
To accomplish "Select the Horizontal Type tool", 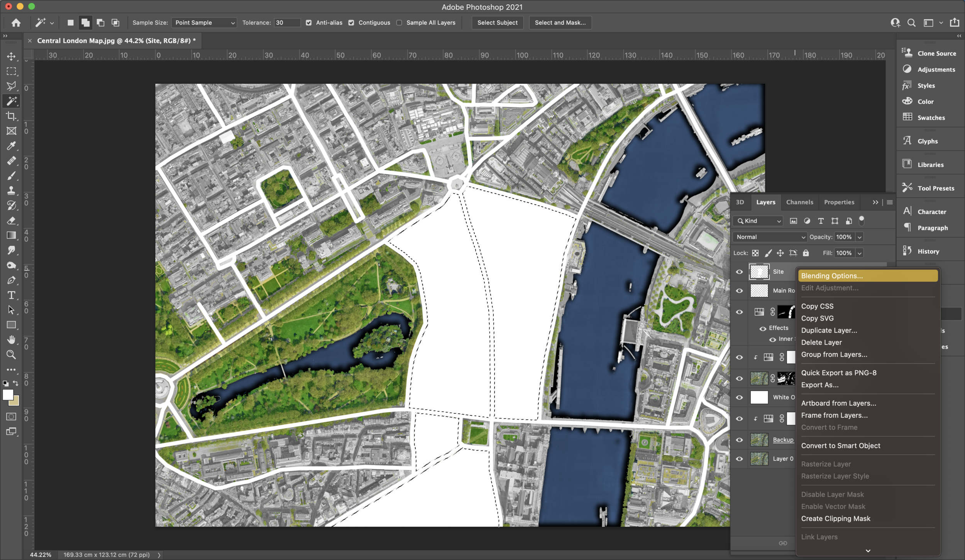I will (x=11, y=295).
